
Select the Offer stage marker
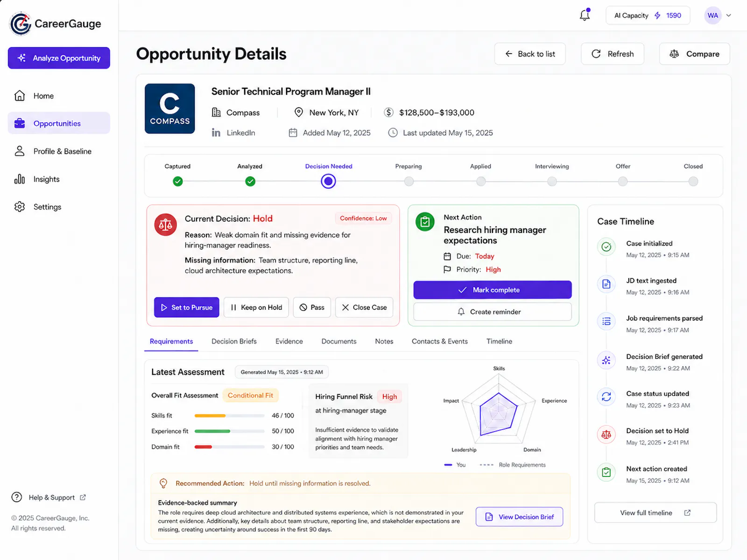623,182
